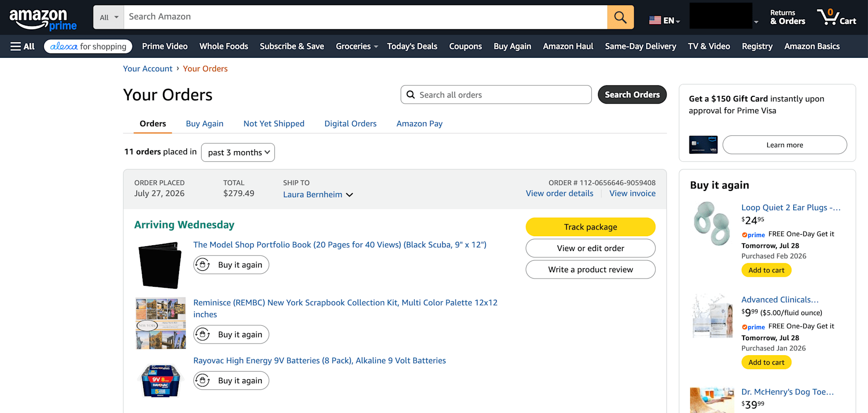Click the Search Orders button
The image size is (868, 413).
(632, 94)
